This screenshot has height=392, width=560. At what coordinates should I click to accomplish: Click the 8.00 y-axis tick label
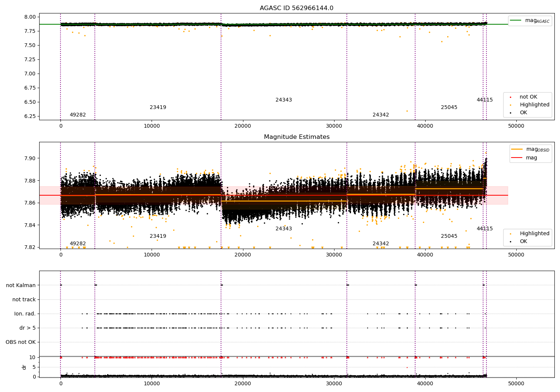(31, 17)
